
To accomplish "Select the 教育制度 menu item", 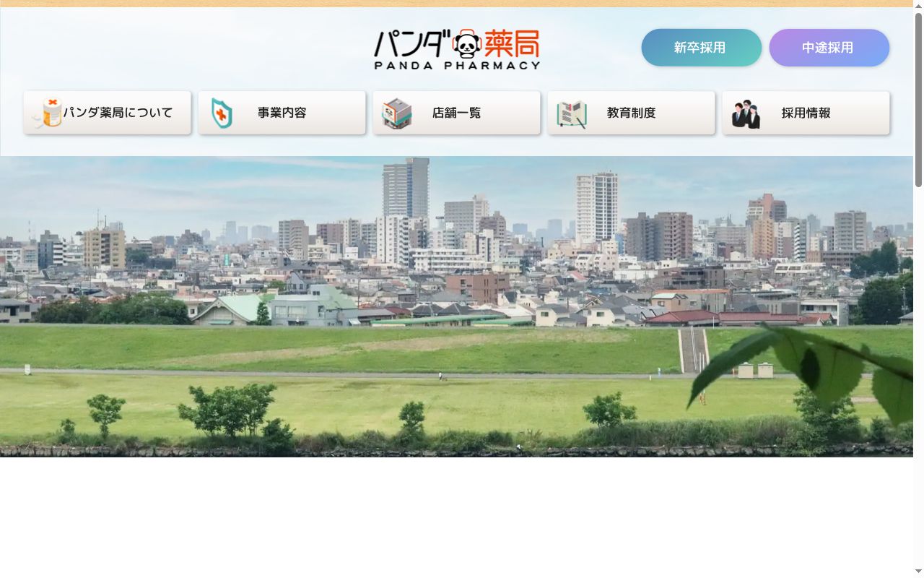I will 632,113.
